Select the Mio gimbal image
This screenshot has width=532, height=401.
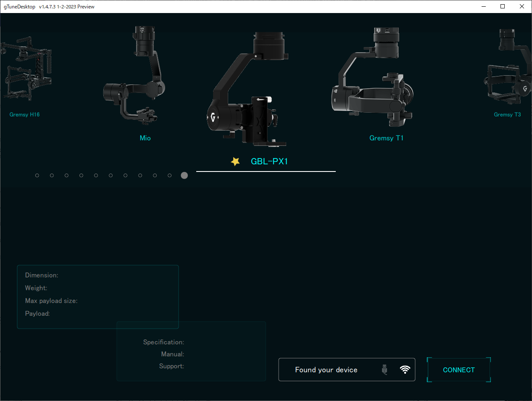tap(134, 75)
